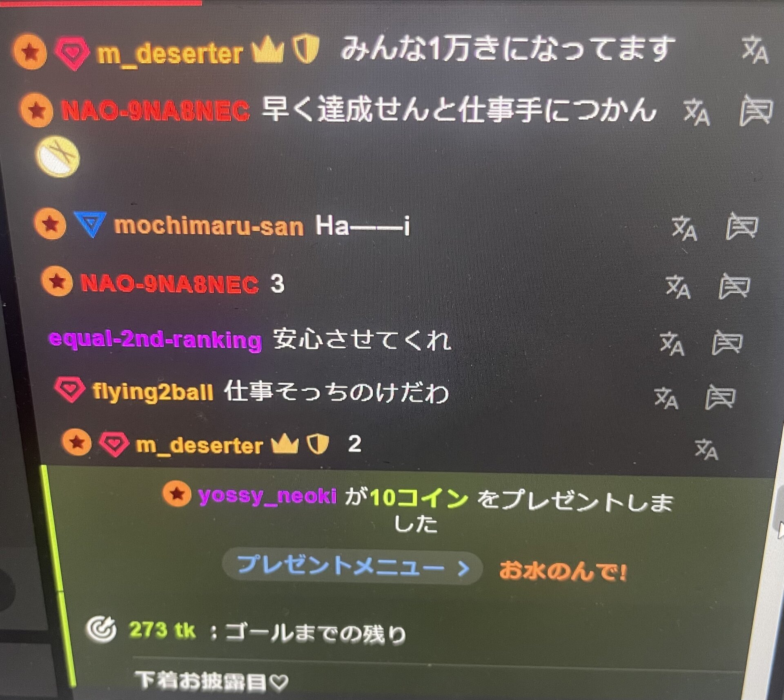784x700 pixels.
Task: Translate equal-2nd-ranking's message
Action: 672,343
